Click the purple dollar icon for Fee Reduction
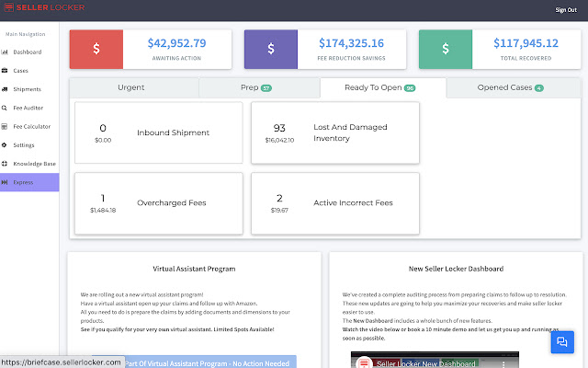Image resolution: width=588 pixels, height=368 pixels. tap(271, 49)
